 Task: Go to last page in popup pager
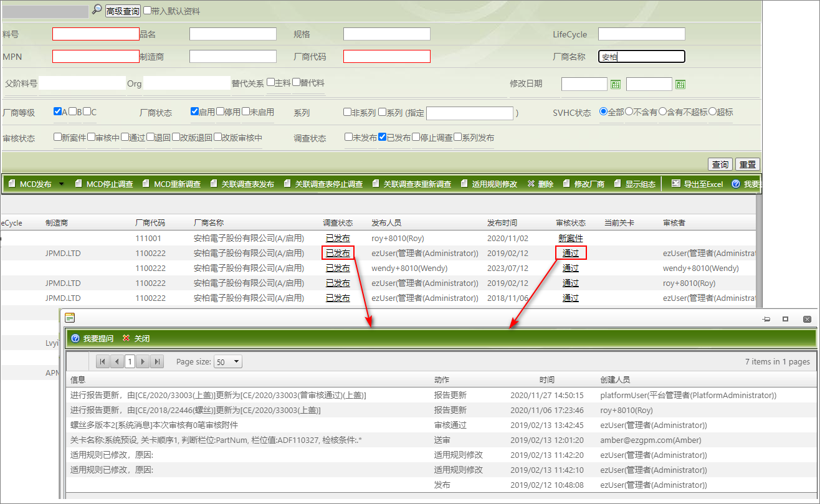coord(157,361)
